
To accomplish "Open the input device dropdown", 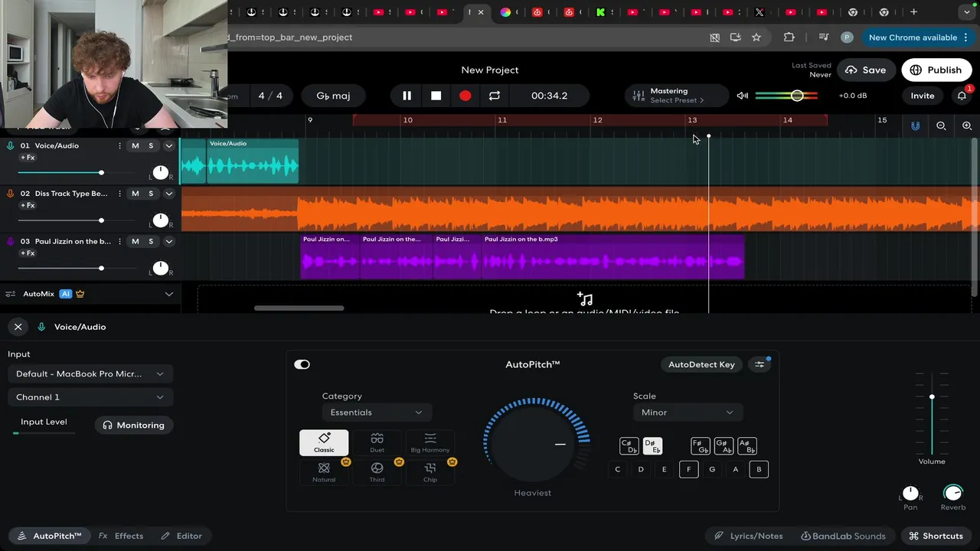I will point(90,374).
